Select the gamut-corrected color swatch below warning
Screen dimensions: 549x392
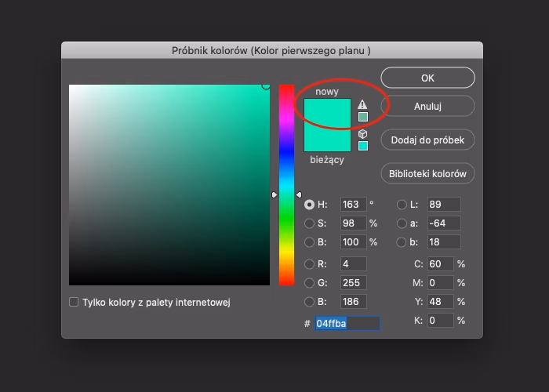(x=363, y=117)
